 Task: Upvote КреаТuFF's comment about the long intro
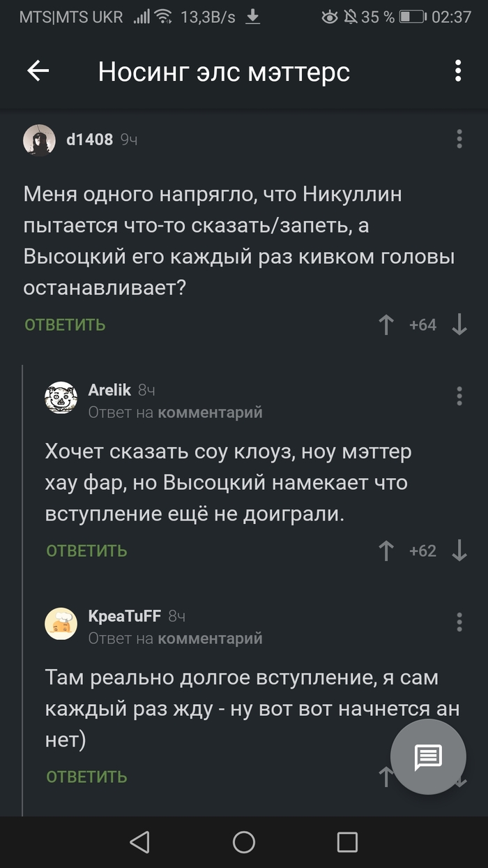pyautogui.click(x=386, y=777)
